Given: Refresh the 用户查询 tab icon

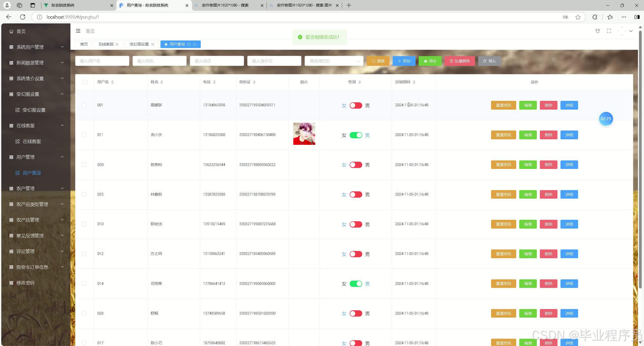Looking at the screenshot, I should point(189,44).
